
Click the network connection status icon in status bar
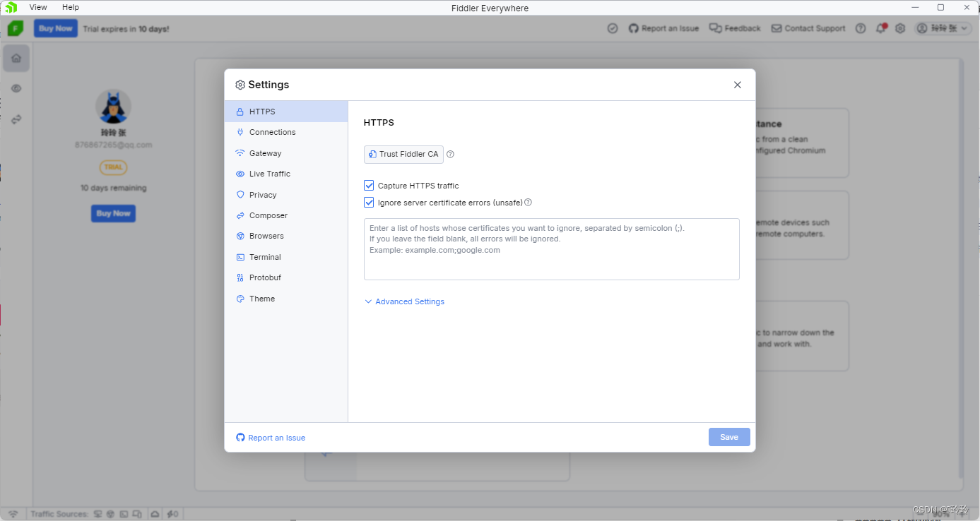click(x=13, y=514)
